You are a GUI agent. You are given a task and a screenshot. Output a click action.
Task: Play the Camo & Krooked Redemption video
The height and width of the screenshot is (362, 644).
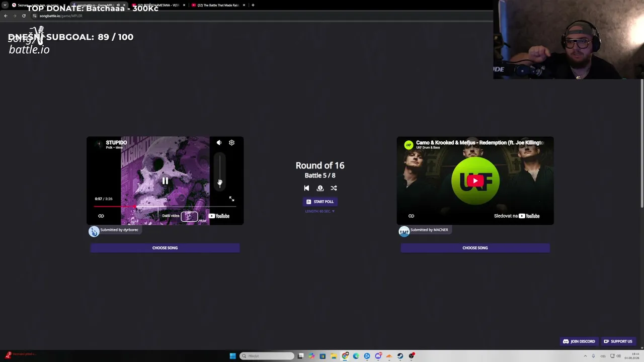point(475,181)
